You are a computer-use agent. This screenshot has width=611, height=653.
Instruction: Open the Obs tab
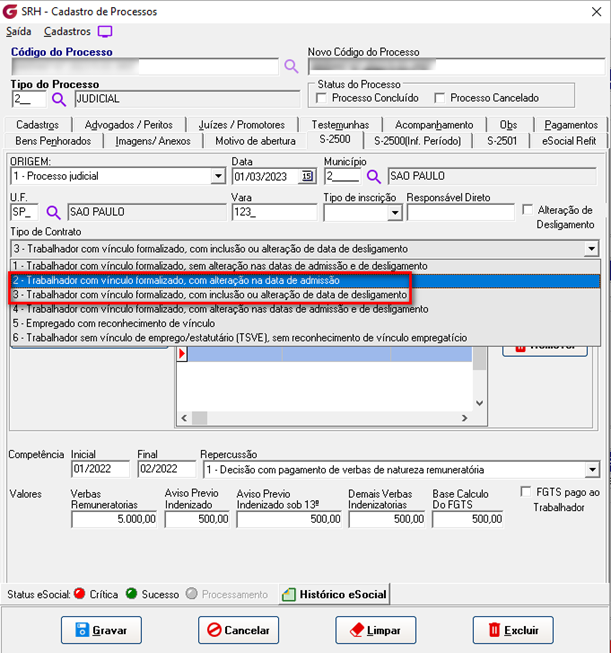509,125
